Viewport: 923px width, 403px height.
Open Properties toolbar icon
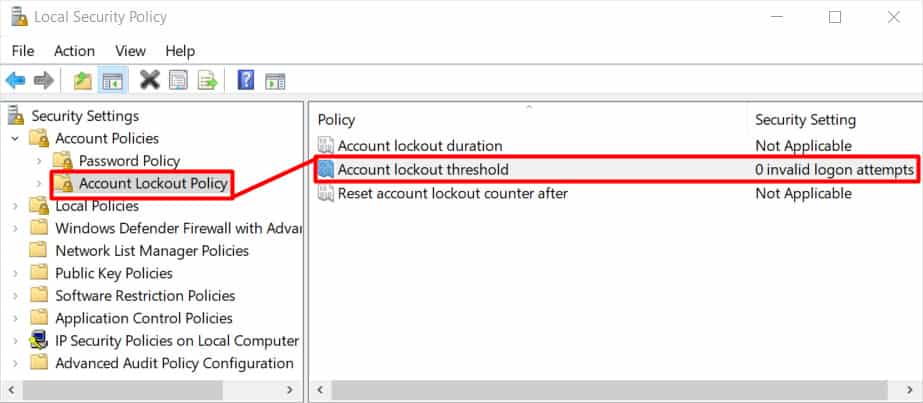coord(178,81)
